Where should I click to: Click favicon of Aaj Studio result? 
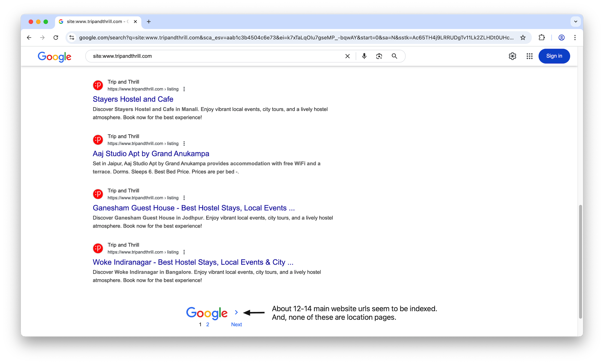click(98, 140)
